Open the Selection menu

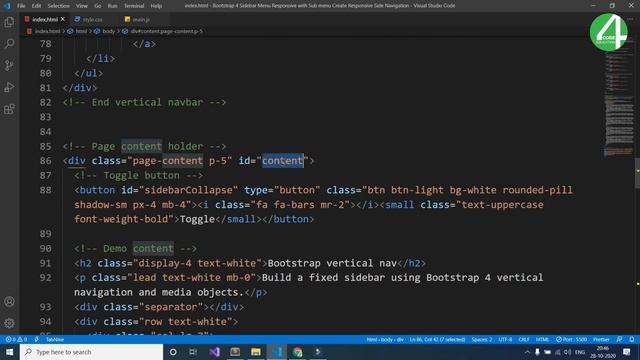point(58,6)
